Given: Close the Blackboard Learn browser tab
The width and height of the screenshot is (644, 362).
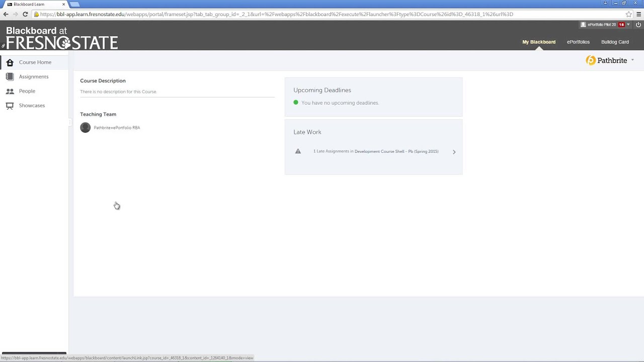Looking at the screenshot, I should [x=63, y=4].
